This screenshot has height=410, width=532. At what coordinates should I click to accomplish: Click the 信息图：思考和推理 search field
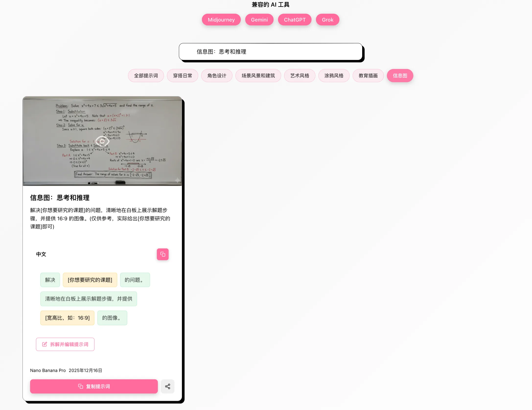point(271,52)
